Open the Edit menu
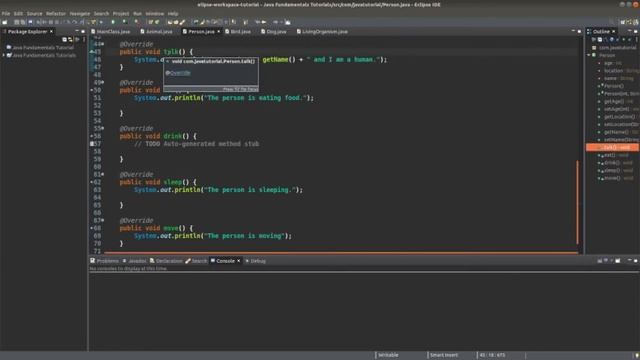 tap(18, 13)
